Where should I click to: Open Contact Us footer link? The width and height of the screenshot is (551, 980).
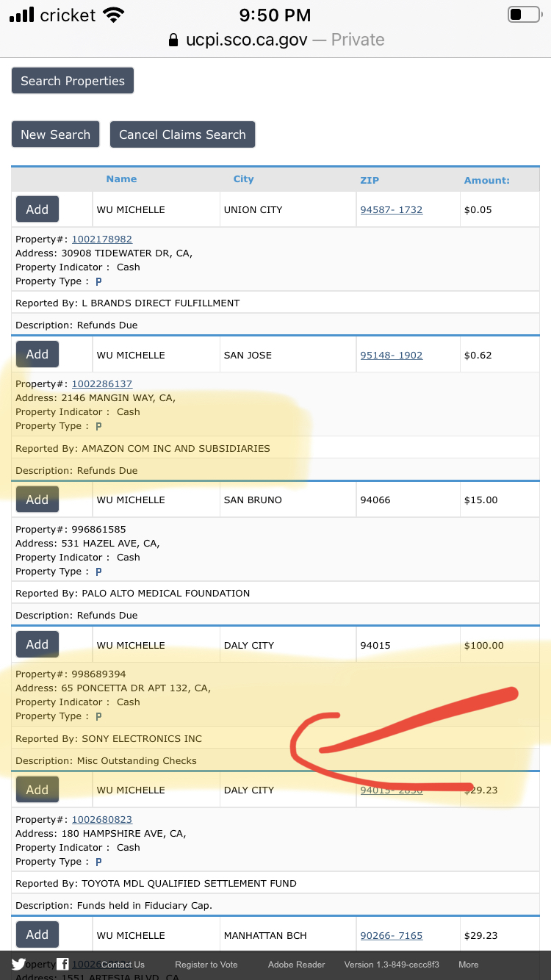coord(123,965)
